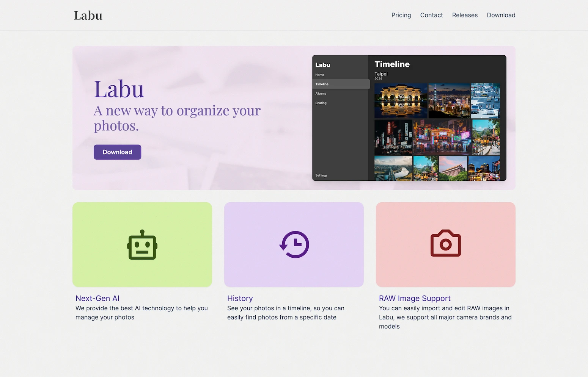Open Albums in the preview sidebar
Image resolution: width=588 pixels, height=377 pixels.
click(321, 94)
